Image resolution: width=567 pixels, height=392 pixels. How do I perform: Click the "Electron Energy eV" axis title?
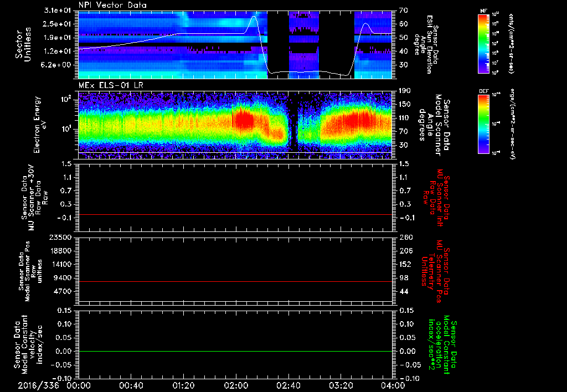[41, 125]
